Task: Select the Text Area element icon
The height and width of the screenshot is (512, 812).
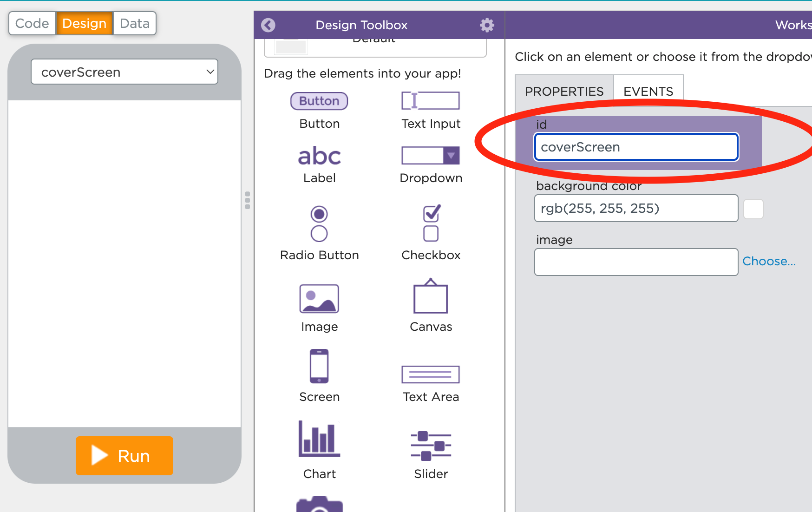Action: (430, 374)
